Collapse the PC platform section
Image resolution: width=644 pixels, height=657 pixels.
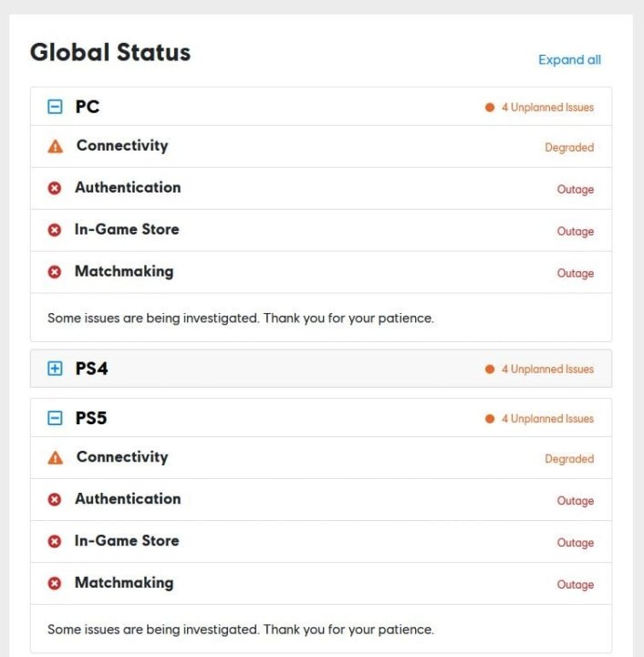[55, 107]
